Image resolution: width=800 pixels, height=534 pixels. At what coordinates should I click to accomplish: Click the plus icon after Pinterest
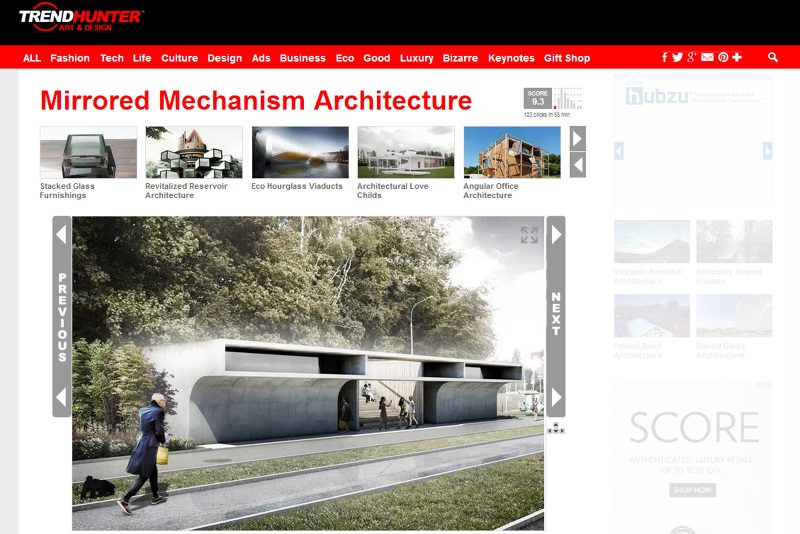[737, 58]
